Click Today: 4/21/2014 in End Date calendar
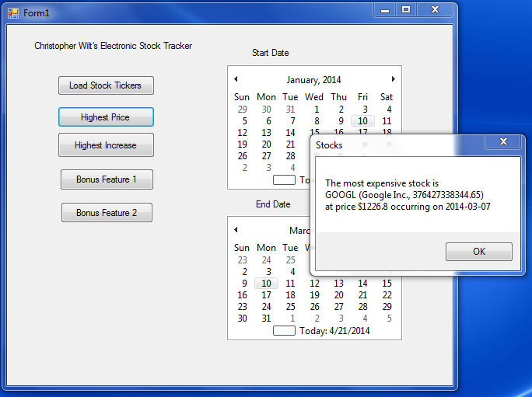The width and height of the screenshot is (532, 397). pos(334,331)
